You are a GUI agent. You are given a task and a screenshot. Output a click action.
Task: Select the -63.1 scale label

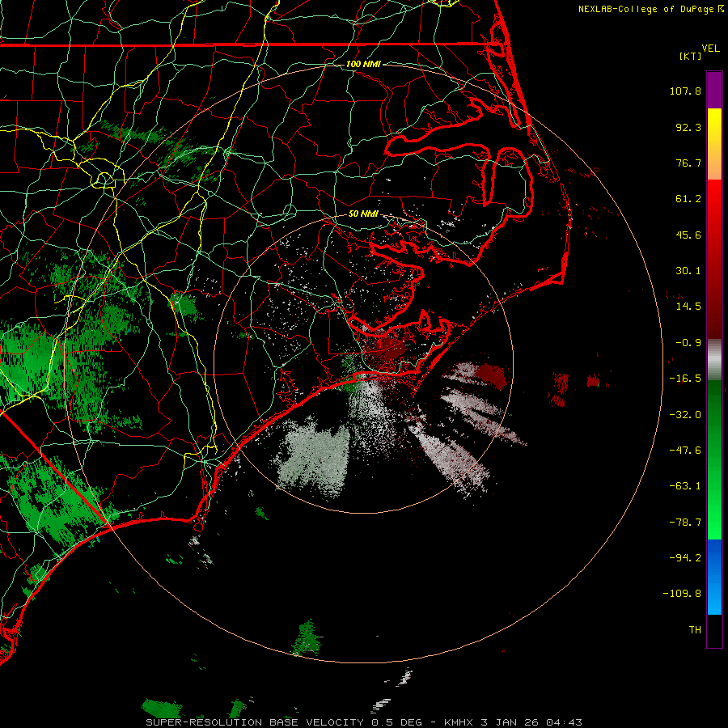pyautogui.click(x=685, y=486)
